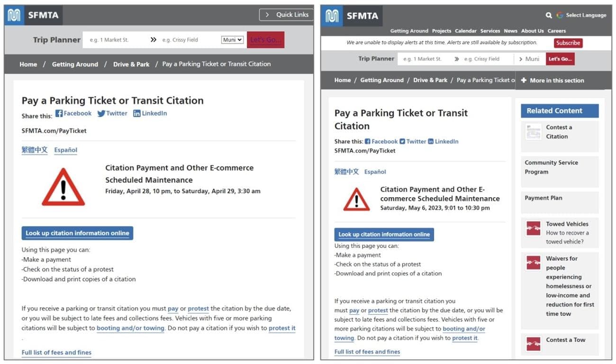The width and height of the screenshot is (616, 364).
Task: Click Look up citation information online in left page
Action: [77, 233]
